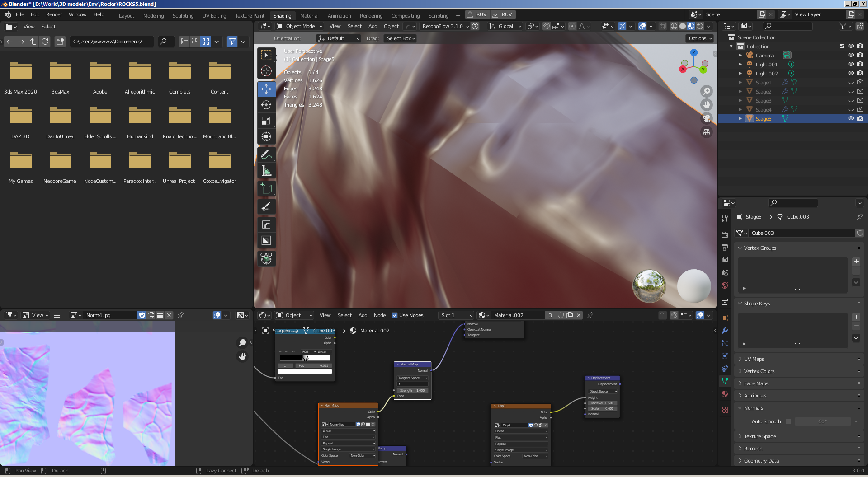Open the Material properties tab
Screen dimensions: 868x477
[725, 394]
